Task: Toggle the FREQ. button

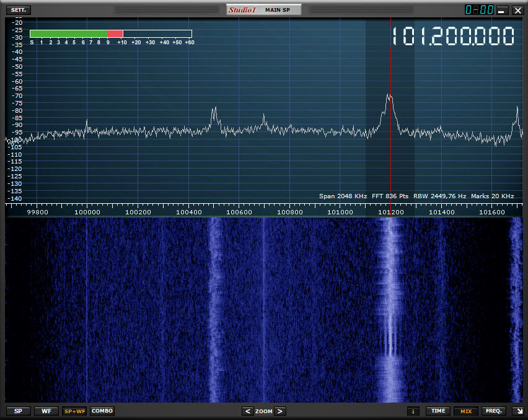Action: tap(494, 411)
